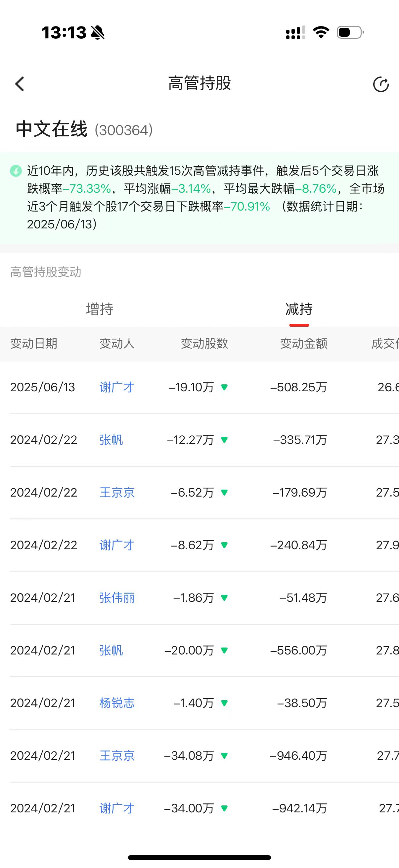
Task: Tap green triangle beside -6.52万
Action: point(224,493)
